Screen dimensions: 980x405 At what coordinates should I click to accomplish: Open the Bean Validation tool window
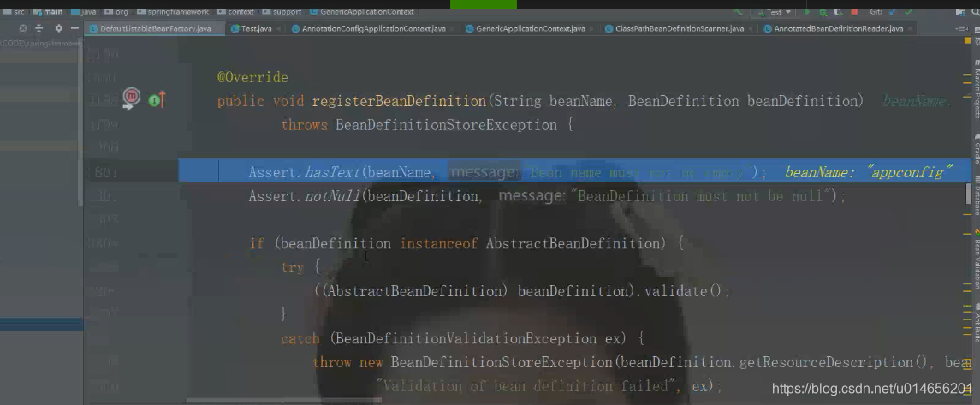pos(976,260)
